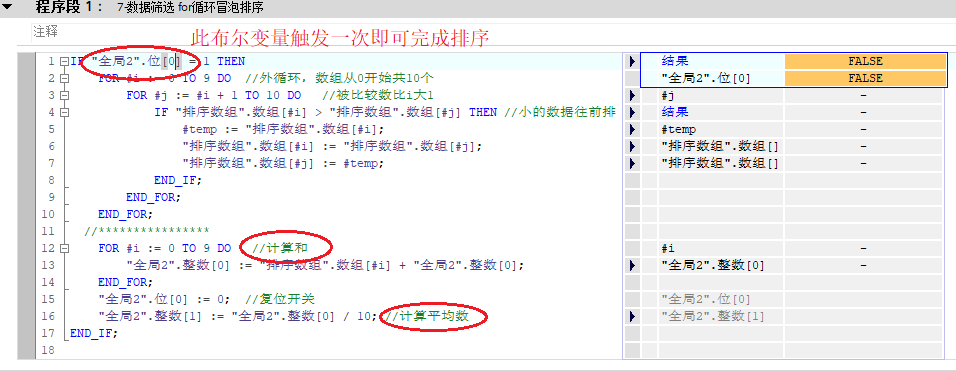Click the arrow icon beside "全局2".整数[1] watch row
956x371 pixels.
click(632, 317)
